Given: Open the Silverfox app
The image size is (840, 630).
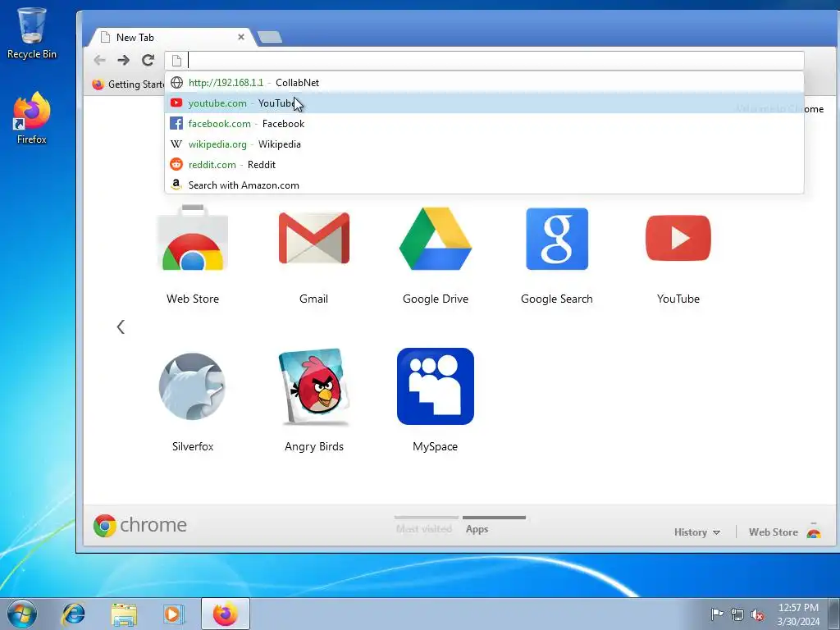Looking at the screenshot, I should tap(192, 386).
